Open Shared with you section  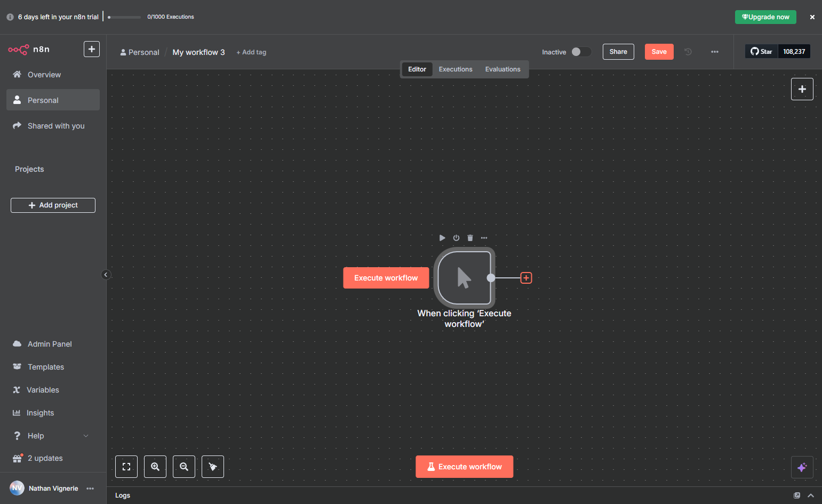(x=53, y=126)
